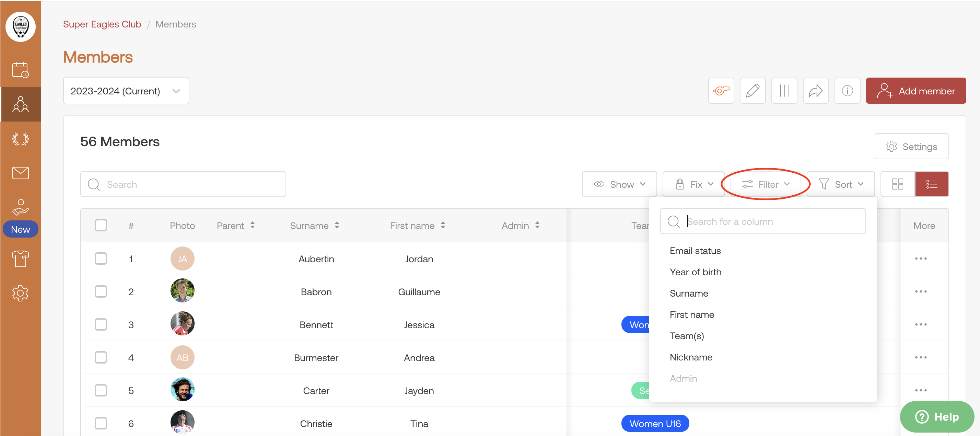Select checkbox for Babron Guillaume
980x436 pixels.
click(x=101, y=292)
